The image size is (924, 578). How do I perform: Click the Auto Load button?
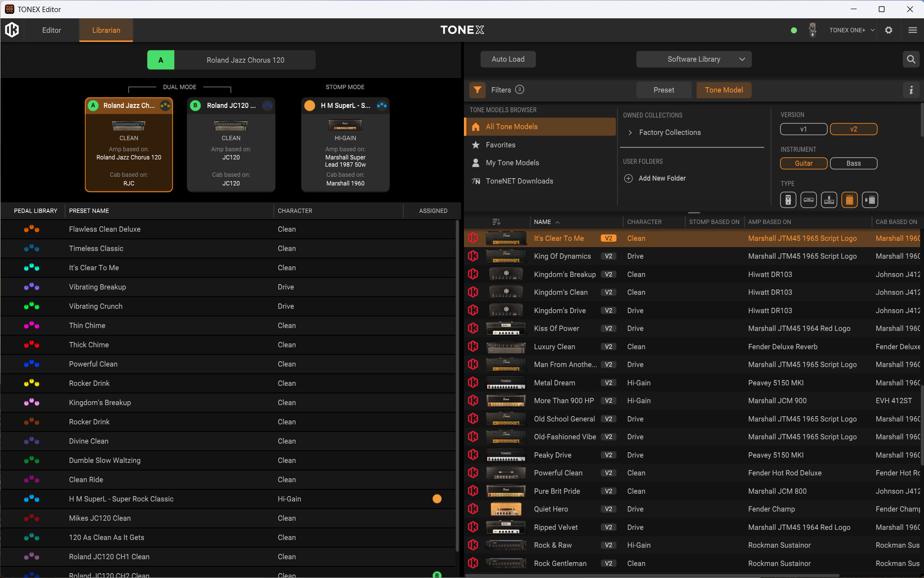508,59
